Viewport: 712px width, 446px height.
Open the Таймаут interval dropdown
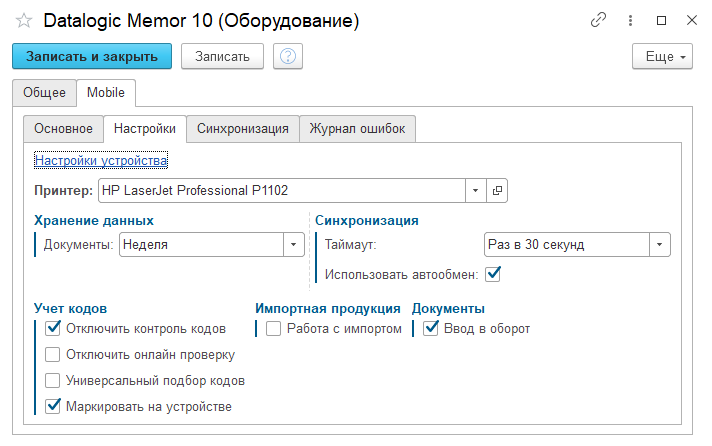[659, 244]
